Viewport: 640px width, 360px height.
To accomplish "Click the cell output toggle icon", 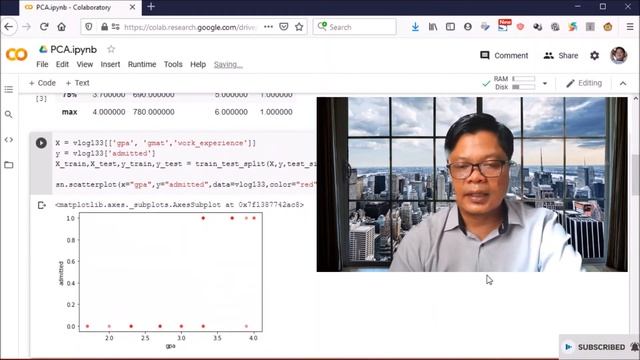I will pyautogui.click(x=42, y=205).
